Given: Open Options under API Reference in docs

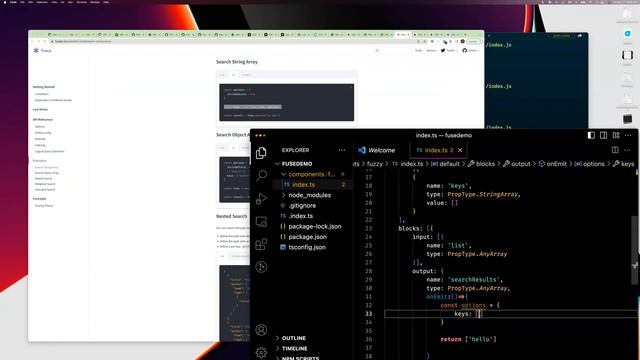Looking at the screenshot, I should [40, 127].
